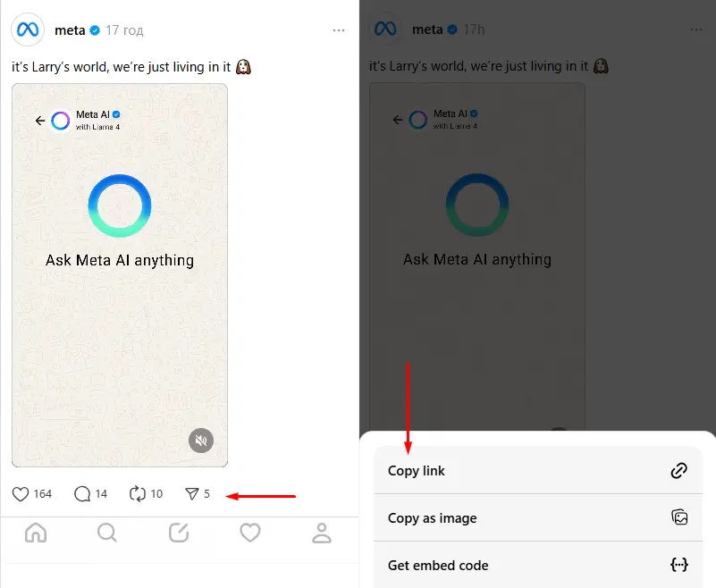Open the meta profile name link
716x588 pixels.
(x=70, y=29)
